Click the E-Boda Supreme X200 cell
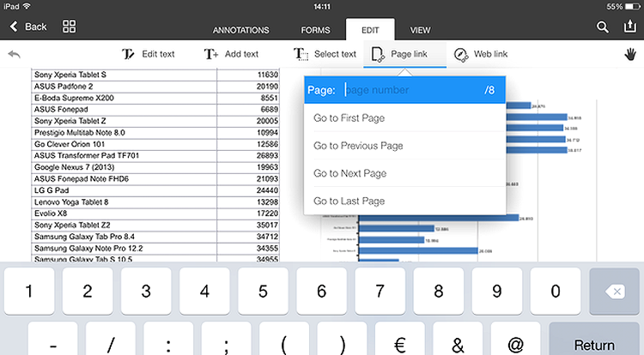This screenshot has height=355, width=644. (124, 98)
